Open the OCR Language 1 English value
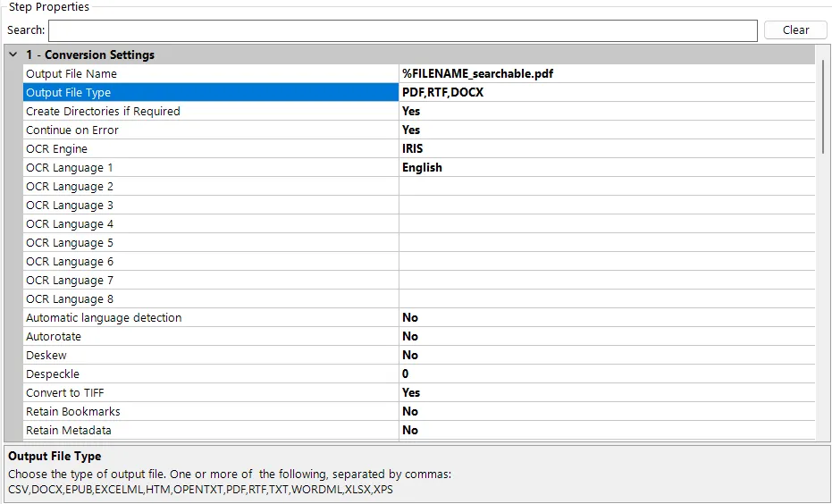 point(607,168)
